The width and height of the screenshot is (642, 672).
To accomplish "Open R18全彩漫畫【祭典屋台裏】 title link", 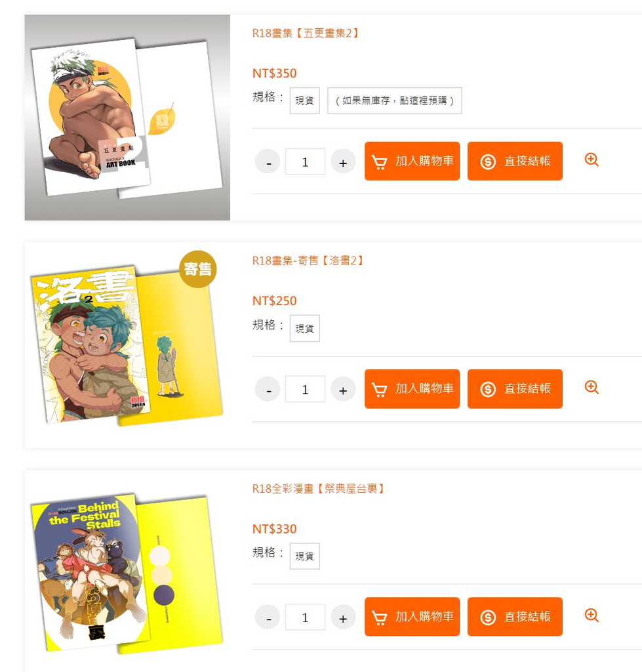I will 318,488.
